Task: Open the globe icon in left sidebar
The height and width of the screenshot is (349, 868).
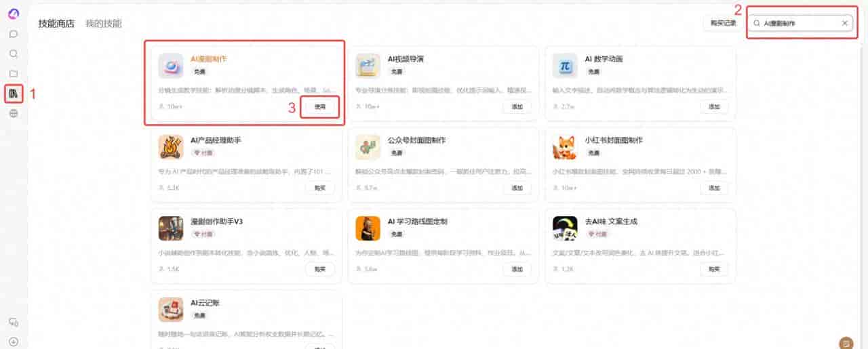Action: [14, 113]
